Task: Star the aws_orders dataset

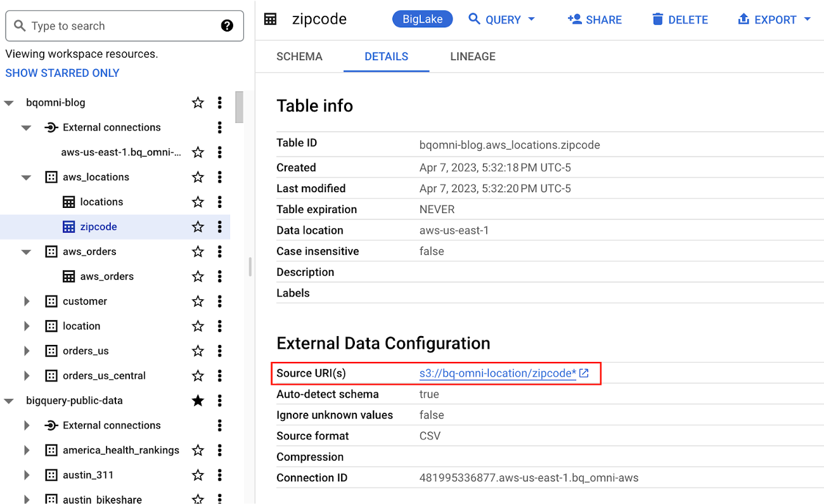Action: tap(198, 252)
